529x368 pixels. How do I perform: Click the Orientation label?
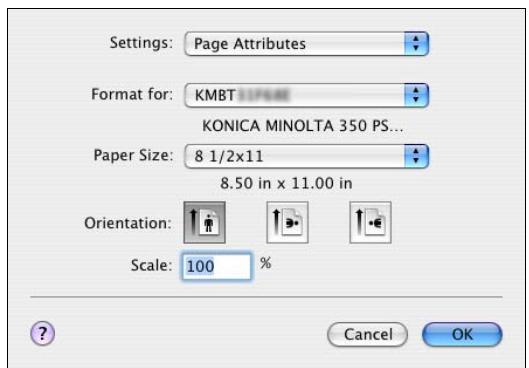128,223
